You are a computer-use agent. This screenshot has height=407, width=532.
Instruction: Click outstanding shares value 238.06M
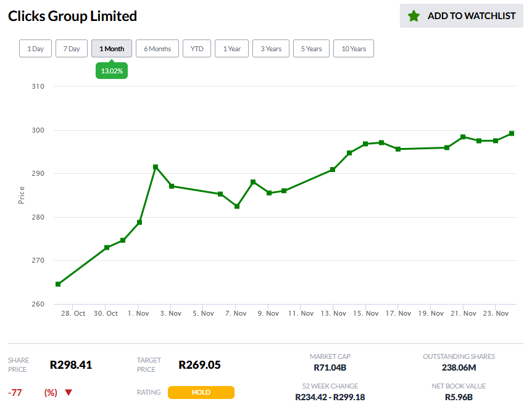459,368
